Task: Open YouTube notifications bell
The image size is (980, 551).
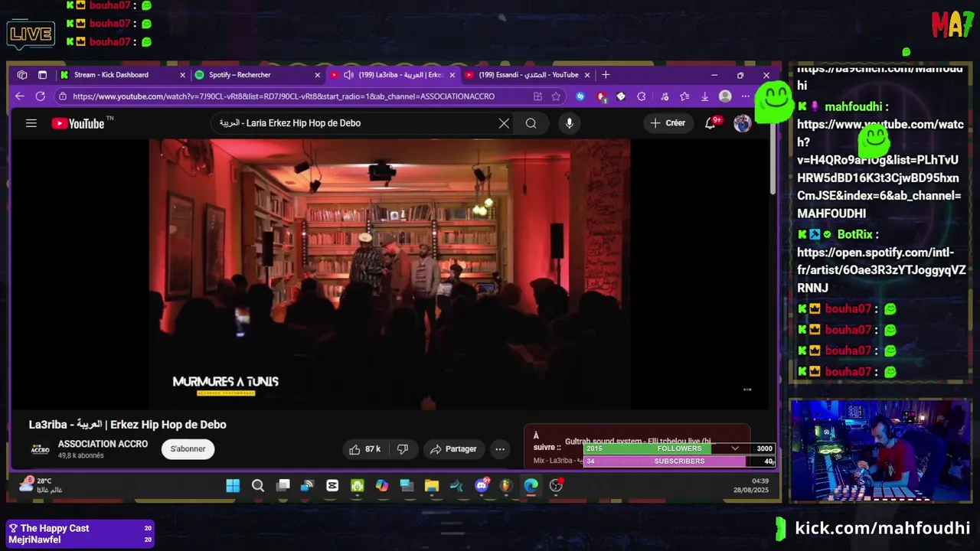Action: tap(712, 123)
